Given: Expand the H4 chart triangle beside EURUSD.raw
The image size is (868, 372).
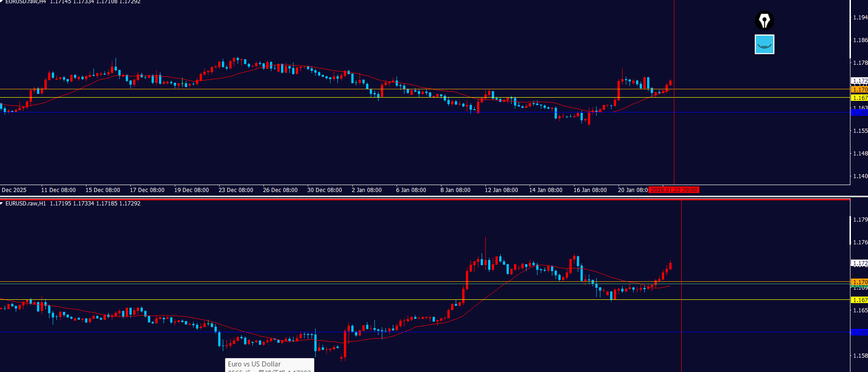Looking at the screenshot, I should (x=2, y=1).
